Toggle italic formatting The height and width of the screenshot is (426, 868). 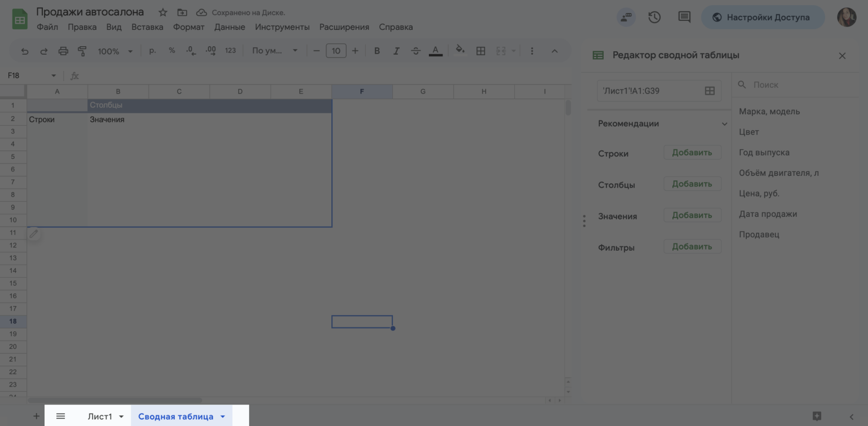[396, 51]
